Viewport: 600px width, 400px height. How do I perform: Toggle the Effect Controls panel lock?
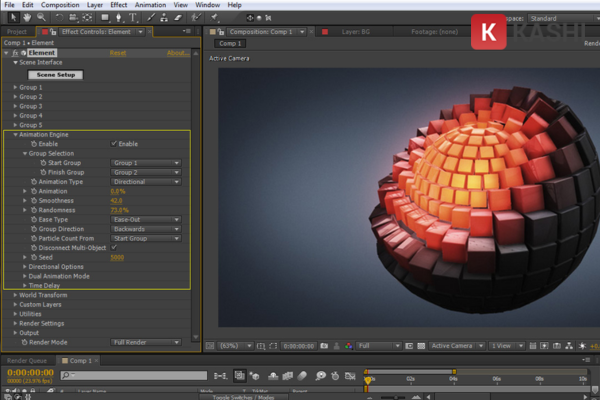(x=53, y=32)
